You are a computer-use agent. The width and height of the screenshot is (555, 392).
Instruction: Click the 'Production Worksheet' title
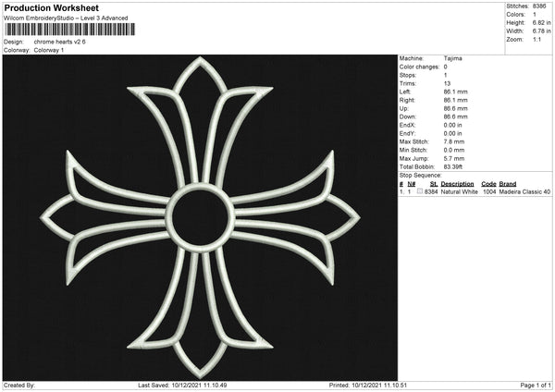[x=52, y=7]
